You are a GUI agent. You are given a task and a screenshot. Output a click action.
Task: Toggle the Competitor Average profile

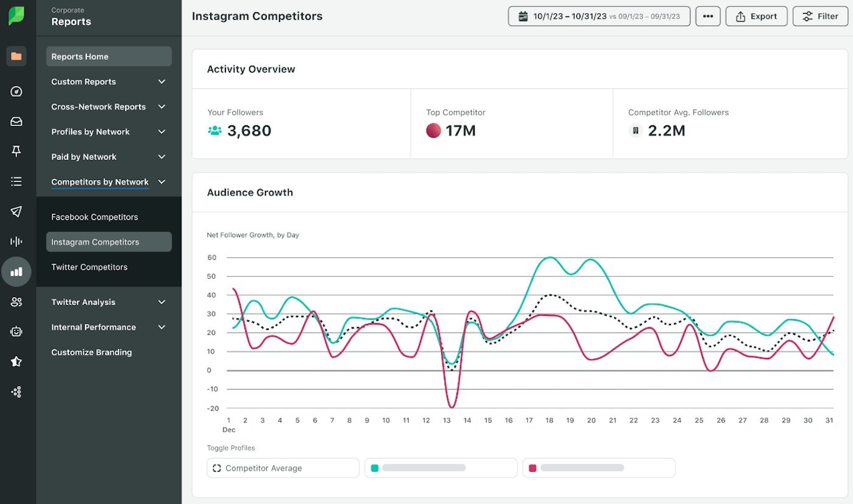[x=283, y=467]
